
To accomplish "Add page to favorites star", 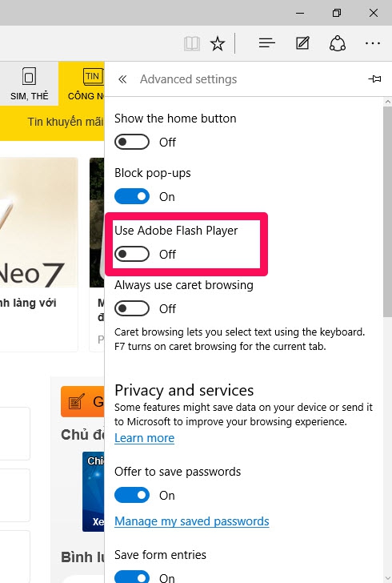I will pos(218,43).
